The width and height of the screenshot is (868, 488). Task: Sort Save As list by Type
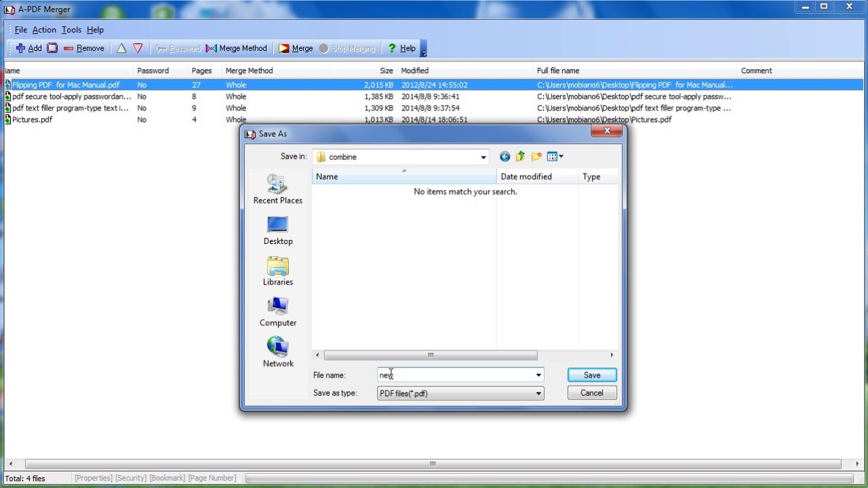[598, 176]
